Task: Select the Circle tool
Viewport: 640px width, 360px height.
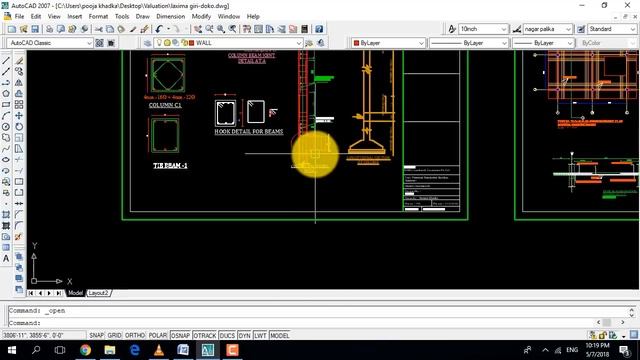Action: [6, 127]
